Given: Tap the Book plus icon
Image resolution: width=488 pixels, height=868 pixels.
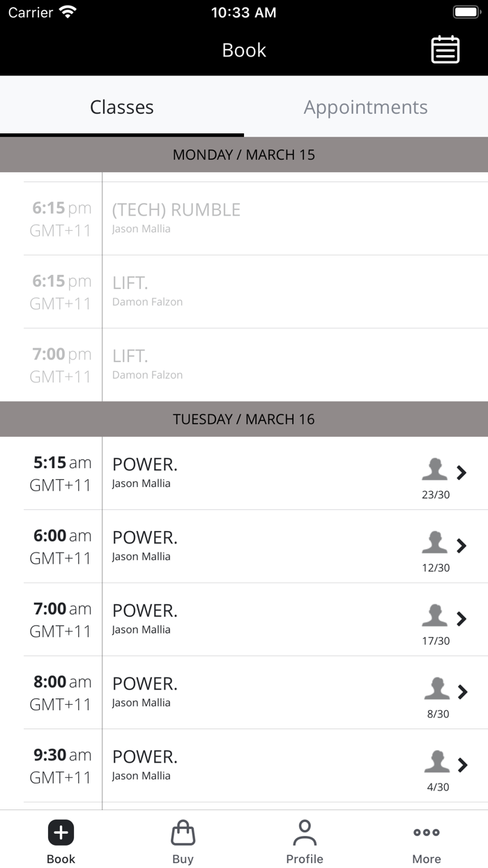Looking at the screenshot, I should (61, 832).
